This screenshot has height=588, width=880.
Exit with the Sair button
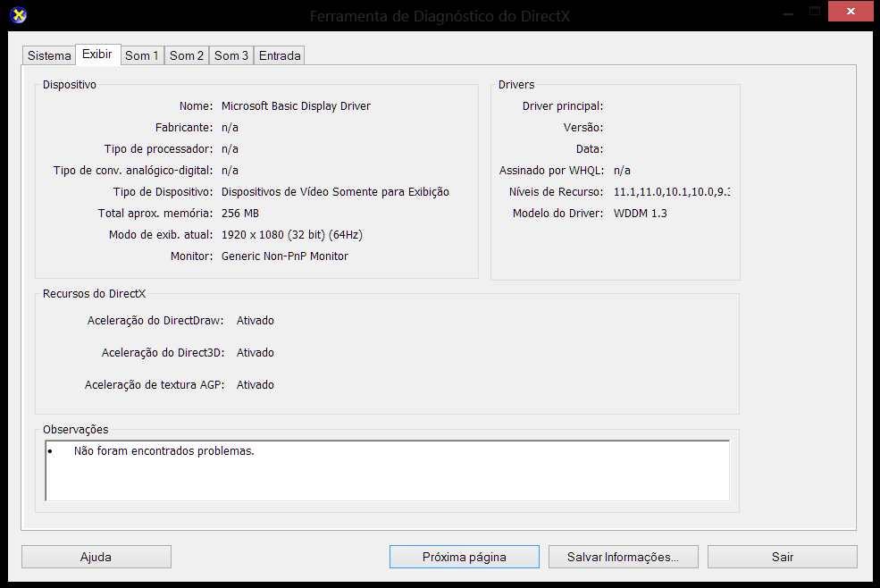(x=783, y=557)
